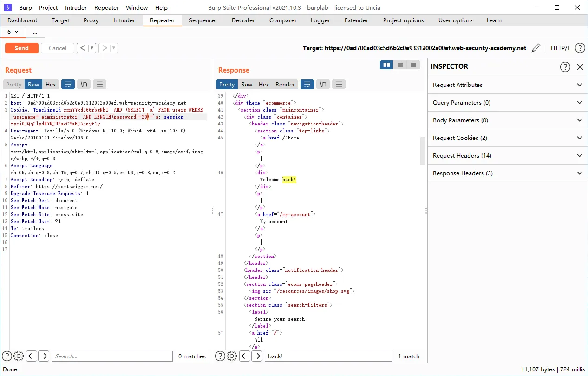Click the Cancel button

point(58,48)
